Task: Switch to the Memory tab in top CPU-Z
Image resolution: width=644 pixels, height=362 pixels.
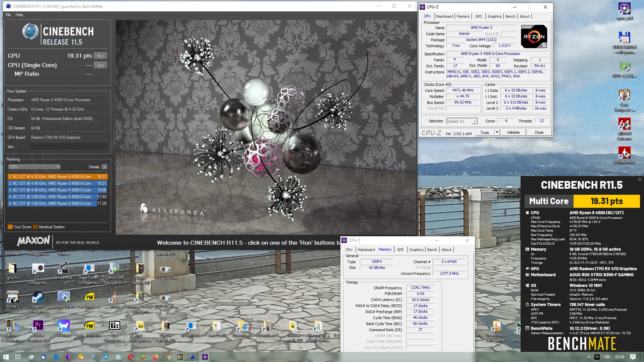Action: tap(463, 16)
